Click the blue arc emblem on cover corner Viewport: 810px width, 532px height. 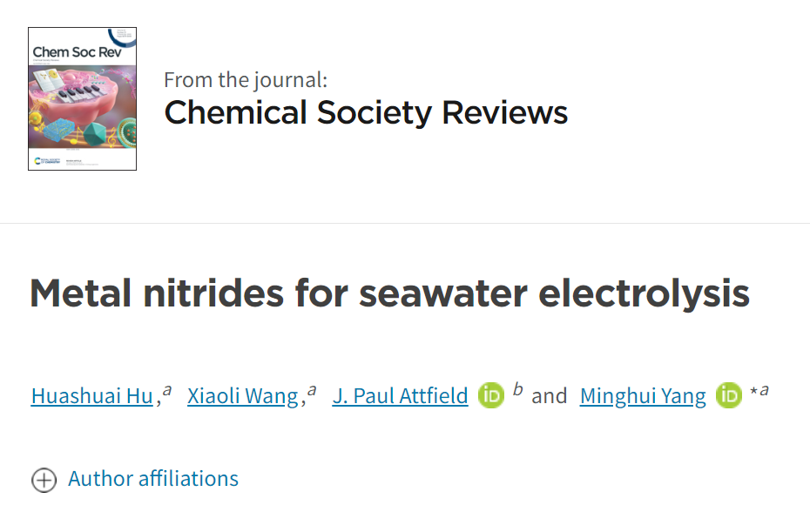pyautogui.click(x=122, y=37)
